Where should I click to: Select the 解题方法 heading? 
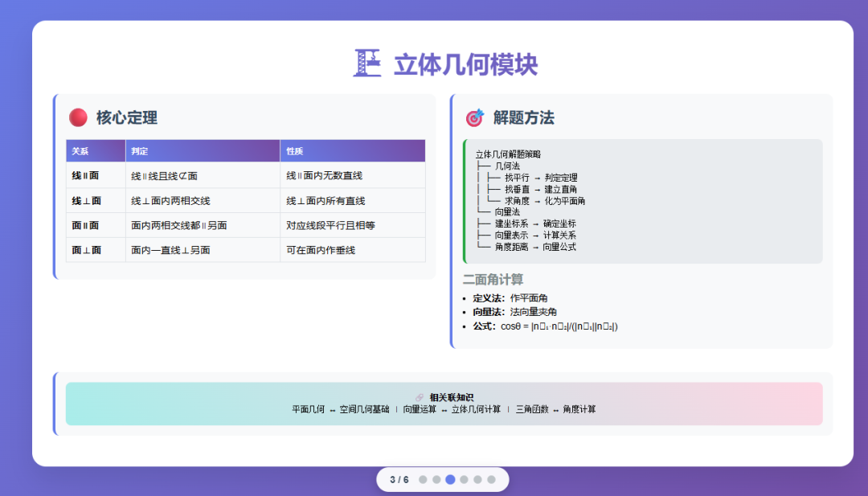pos(524,117)
